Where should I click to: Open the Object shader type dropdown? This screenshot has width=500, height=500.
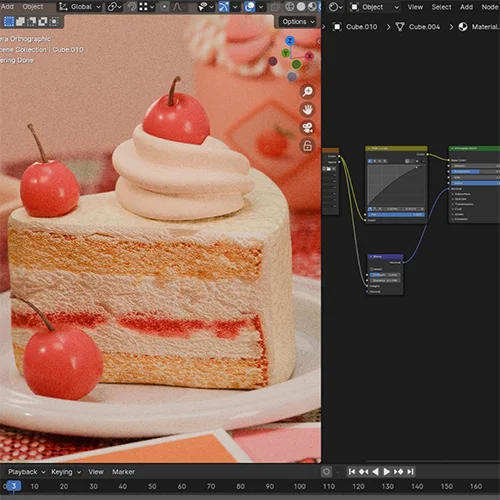375,7
